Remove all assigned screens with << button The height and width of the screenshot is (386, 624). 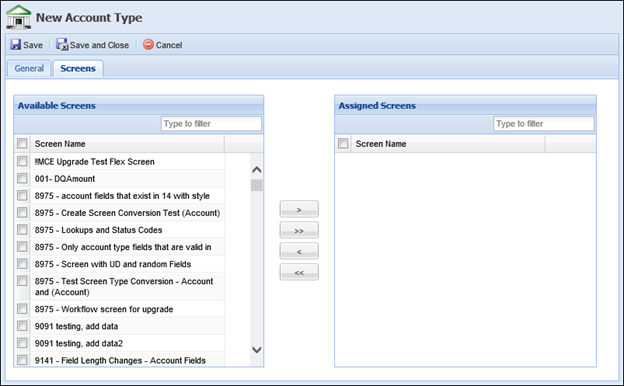point(299,272)
